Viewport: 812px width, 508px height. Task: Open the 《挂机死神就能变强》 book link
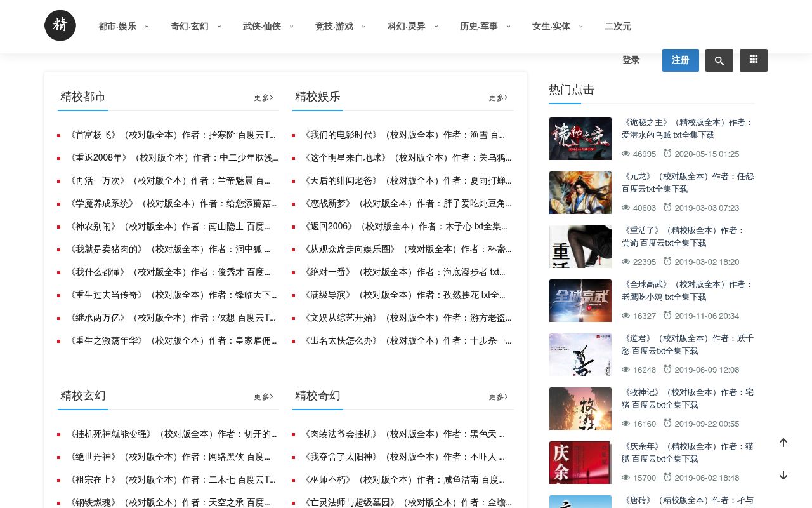click(173, 434)
